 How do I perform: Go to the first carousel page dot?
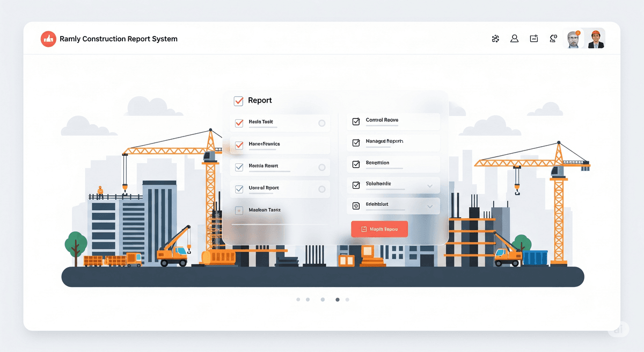pyautogui.click(x=298, y=300)
